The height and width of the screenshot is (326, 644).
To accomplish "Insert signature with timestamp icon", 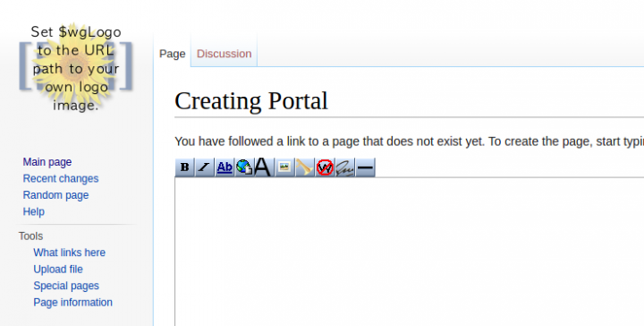I will pos(344,167).
